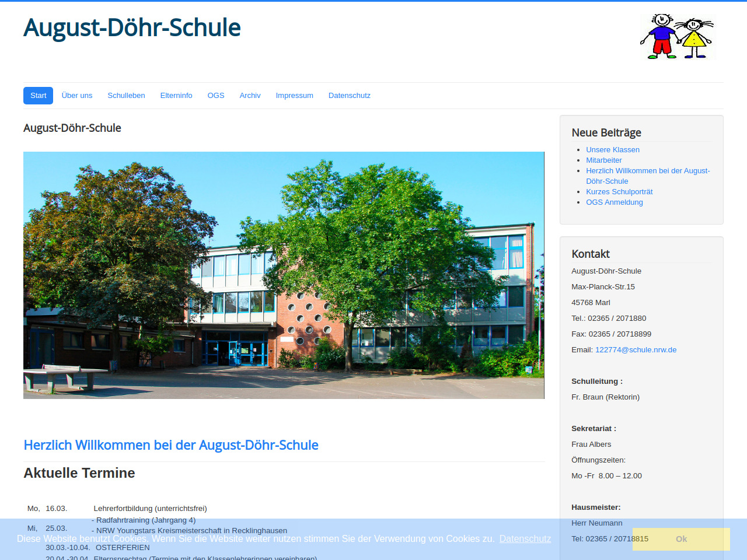Open the Herzlich Willkommen article heading
747x560 pixels.
point(171,445)
